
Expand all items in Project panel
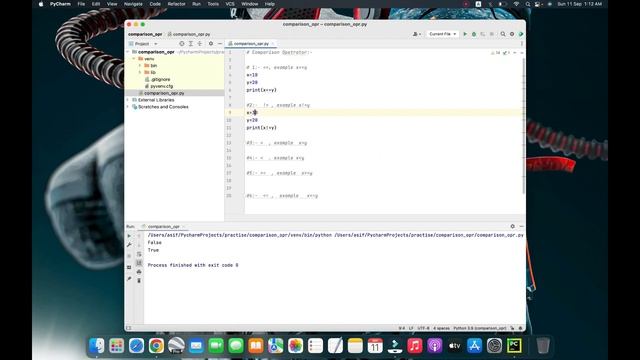pos(191,44)
